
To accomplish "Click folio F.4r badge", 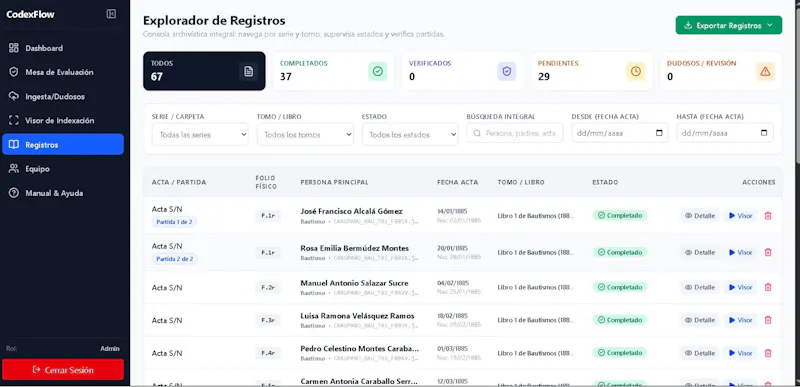I will (268, 353).
